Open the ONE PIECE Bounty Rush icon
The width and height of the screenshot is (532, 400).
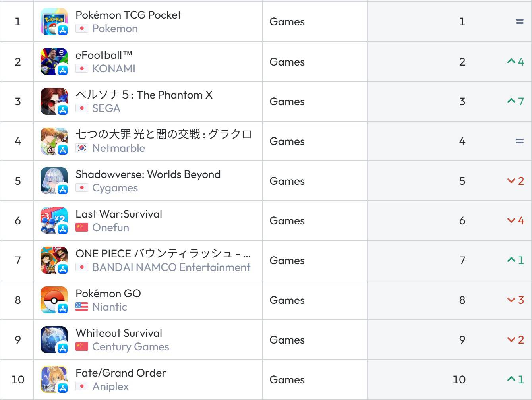tap(54, 260)
